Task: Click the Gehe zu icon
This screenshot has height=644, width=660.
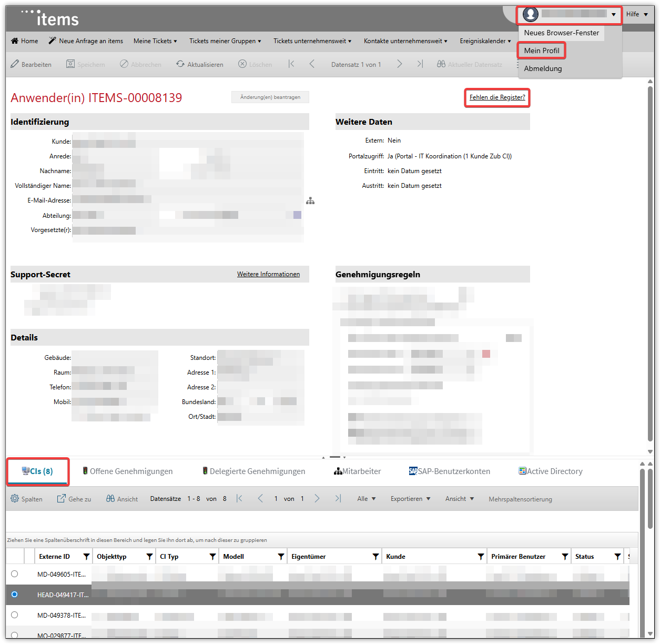Action: click(62, 499)
